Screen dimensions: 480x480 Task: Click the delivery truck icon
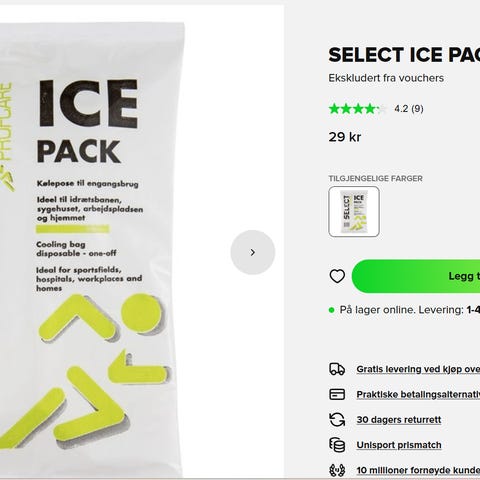click(x=337, y=369)
